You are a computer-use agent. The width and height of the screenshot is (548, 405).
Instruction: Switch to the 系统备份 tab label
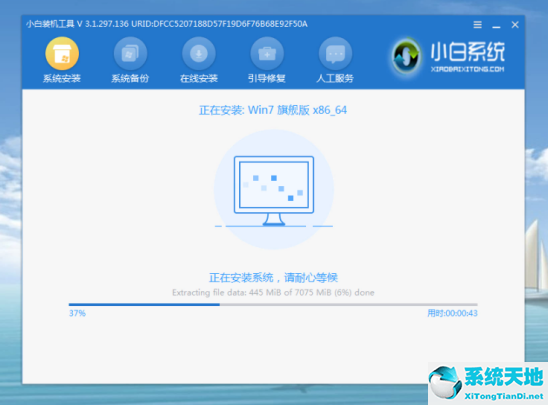130,78
